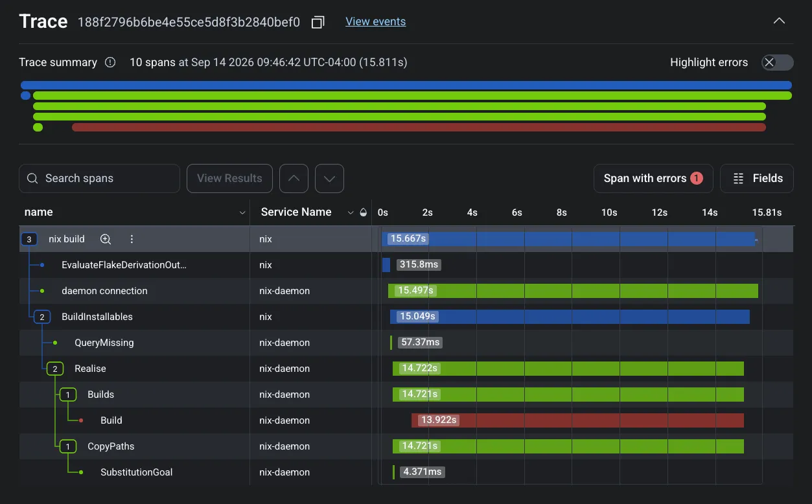812x504 pixels.
Task: Collapse the nix build span children
Action: (x=29, y=239)
